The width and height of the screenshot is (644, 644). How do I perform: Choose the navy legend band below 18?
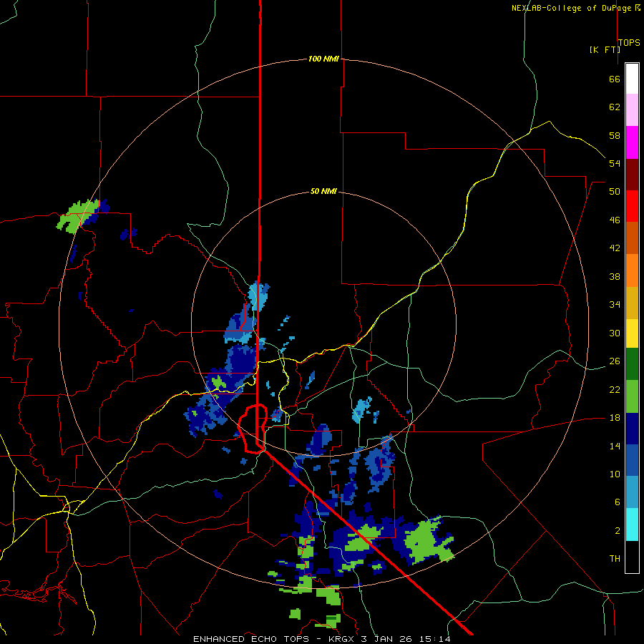click(x=632, y=429)
